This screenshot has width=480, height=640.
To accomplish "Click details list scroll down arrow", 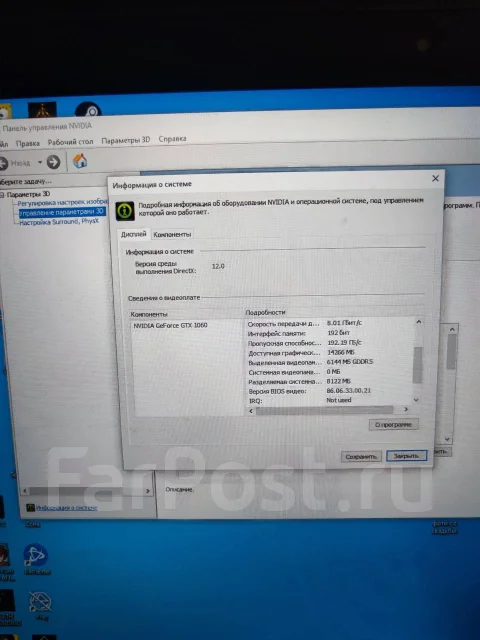I will (416, 400).
